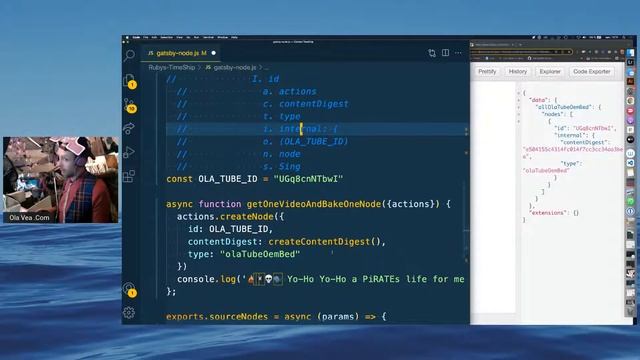
Task: Expand the breadcrumb ellipsis after gatsby-node.js
Action: 267,68
